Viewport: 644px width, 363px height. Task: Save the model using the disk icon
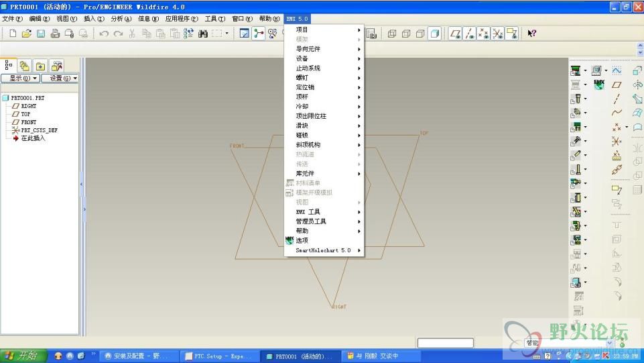[41, 34]
